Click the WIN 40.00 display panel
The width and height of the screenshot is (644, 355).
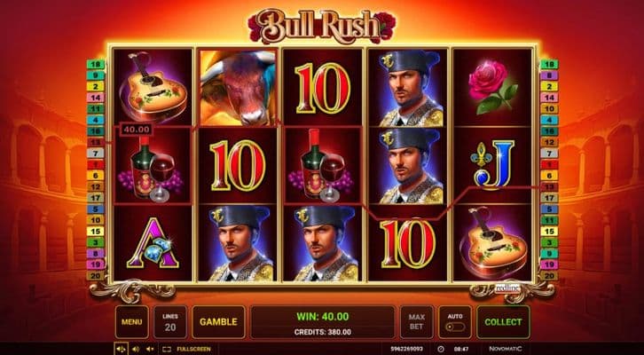[x=323, y=322]
